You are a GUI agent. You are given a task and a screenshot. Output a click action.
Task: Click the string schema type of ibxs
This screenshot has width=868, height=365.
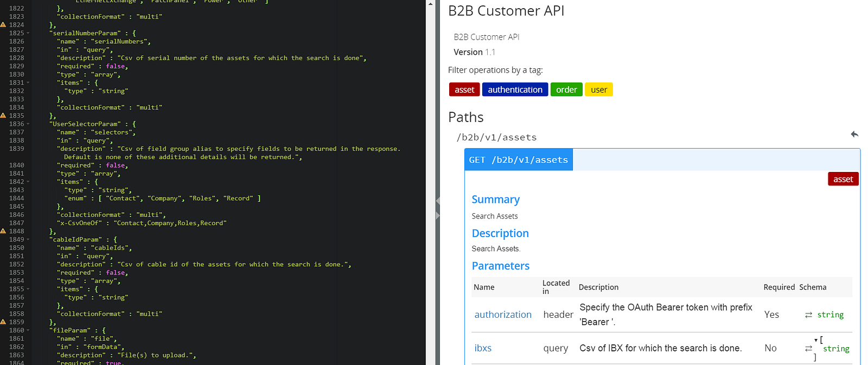[836, 349]
